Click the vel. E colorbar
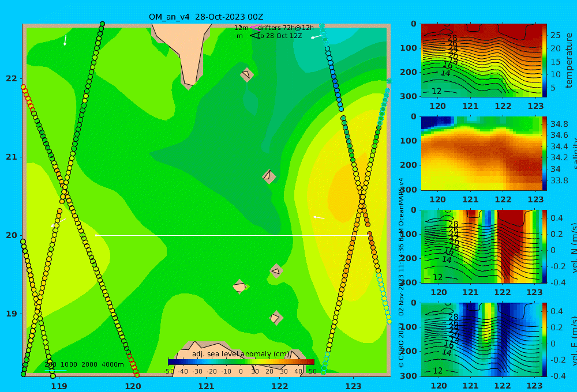Viewport: 577px width, 392px height. coord(544,340)
